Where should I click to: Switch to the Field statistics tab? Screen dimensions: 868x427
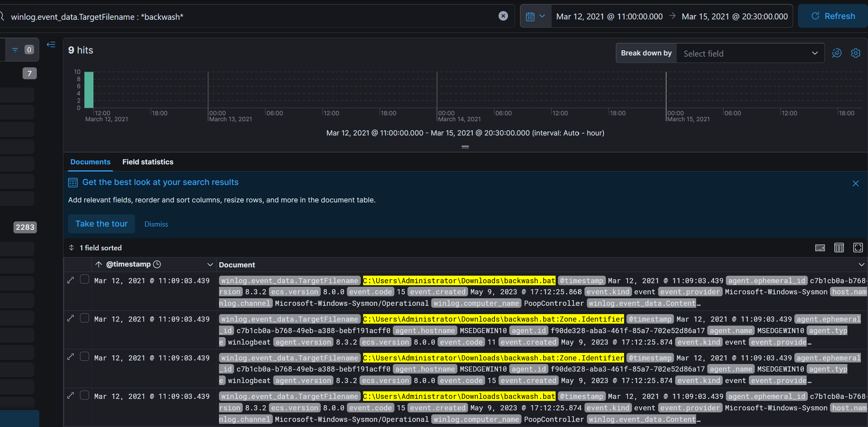pos(148,162)
